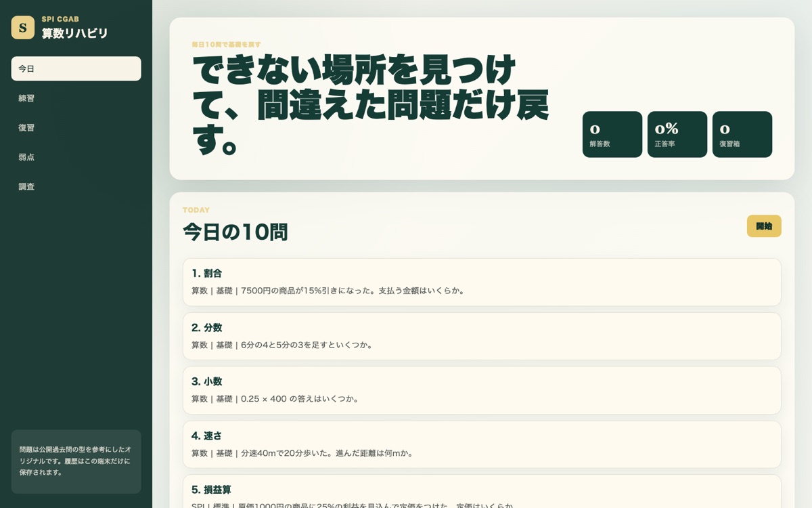Go to the 練習 section
812x508 pixels.
pyautogui.click(x=76, y=98)
